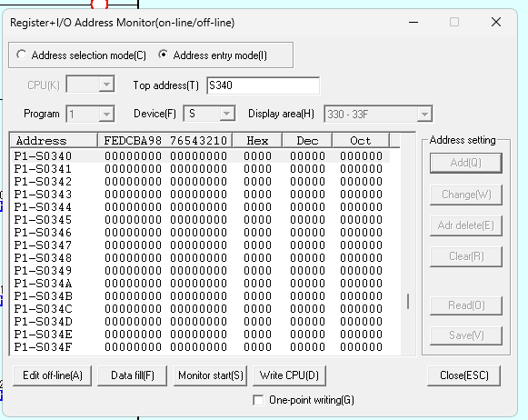Open the CPU dropdown
Screen dimensions: 528x420
(x=91, y=85)
